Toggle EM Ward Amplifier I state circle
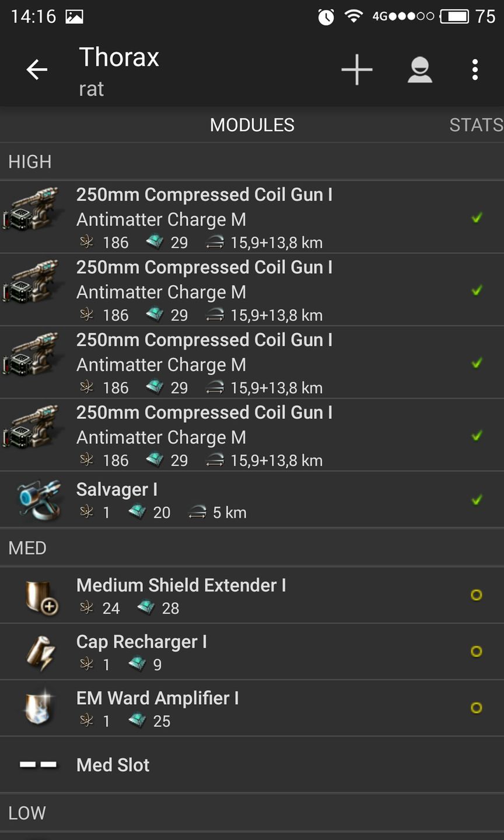The image size is (504, 840). coord(476,708)
